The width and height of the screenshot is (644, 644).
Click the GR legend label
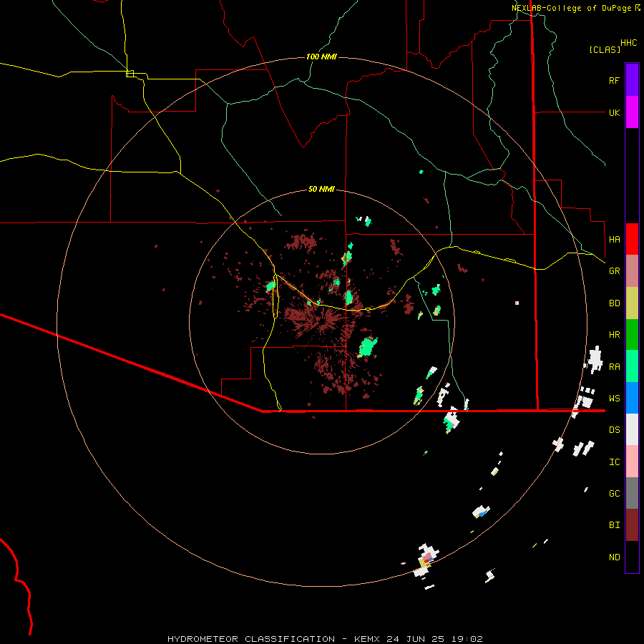(614, 271)
